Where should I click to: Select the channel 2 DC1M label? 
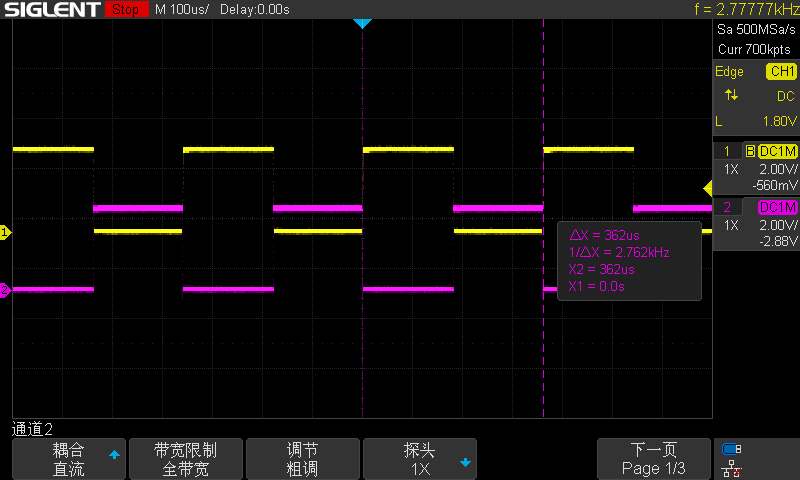click(x=777, y=207)
